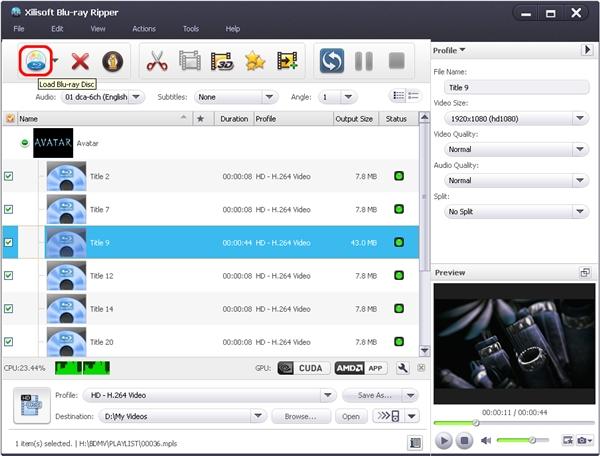Play the preview video
The width and height of the screenshot is (600, 456).
(444, 441)
